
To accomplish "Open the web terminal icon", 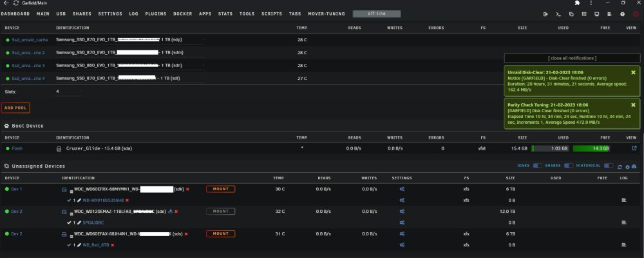I will (x=558, y=14).
